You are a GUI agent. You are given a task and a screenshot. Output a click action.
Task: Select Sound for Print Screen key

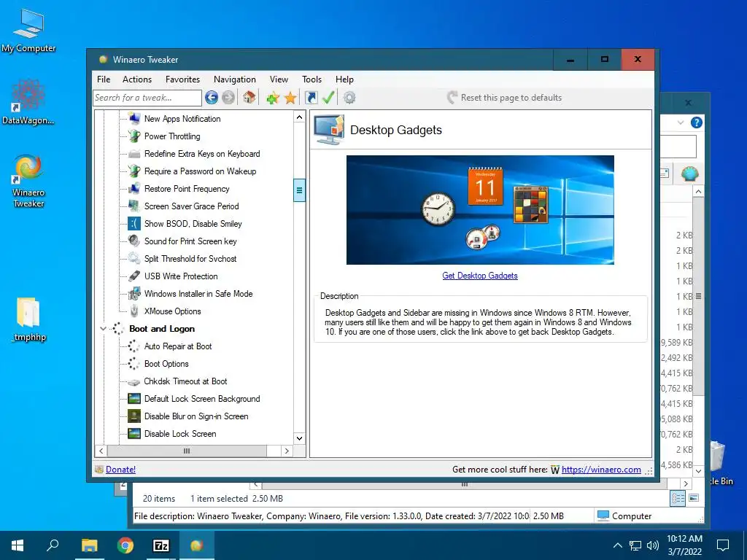[190, 241]
